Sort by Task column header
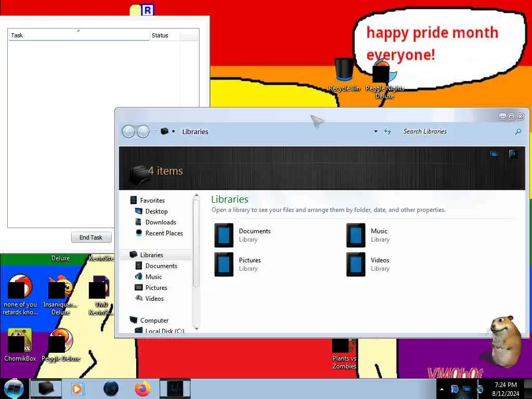The width and height of the screenshot is (532, 399). [79, 35]
